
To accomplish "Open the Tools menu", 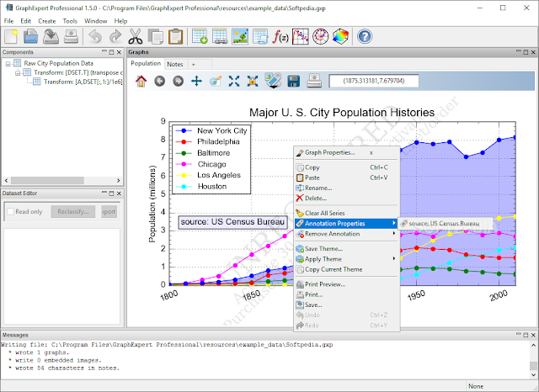I will pyautogui.click(x=70, y=21).
